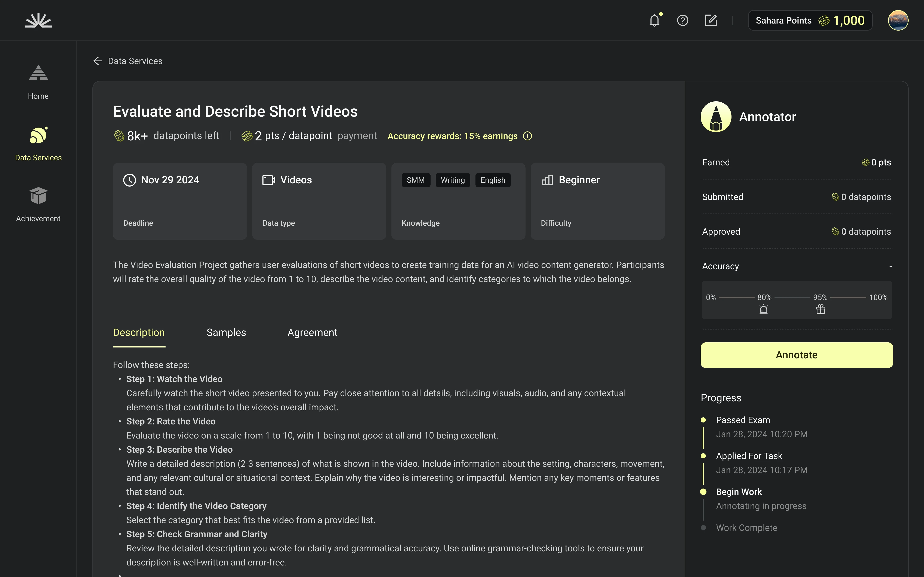Click the help question mark icon
The width and height of the screenshot is (924, 577).
click(x=682, y=20)
